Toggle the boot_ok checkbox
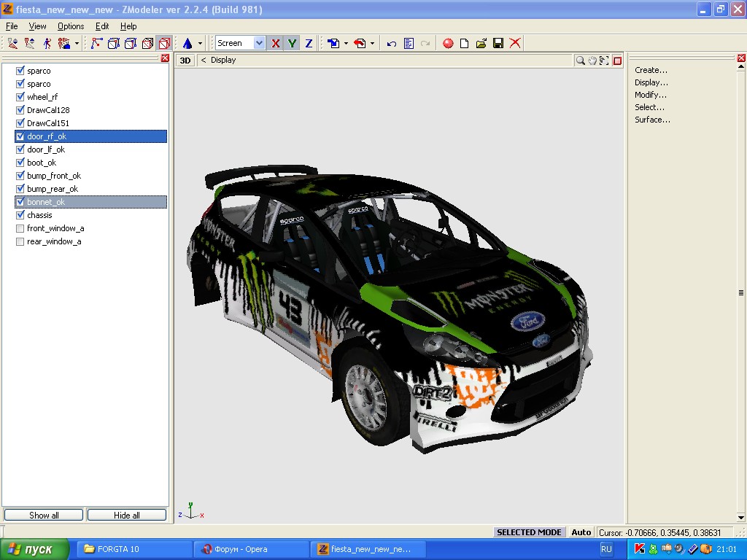Viewport: 747px width, 560px height. pos(20,163)
